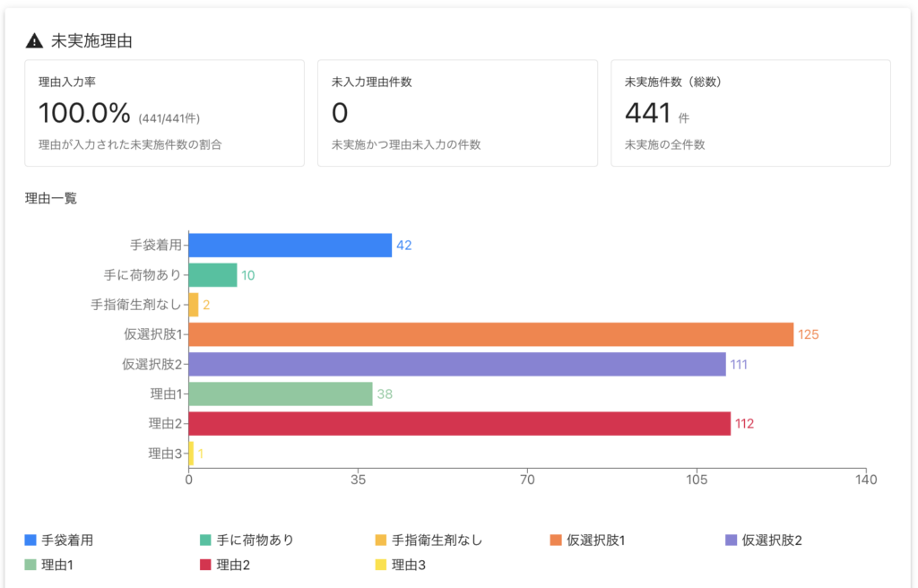Select the green 手に荷物あり bar
Image resolution: width=918 pixels, height=588 pixels.
coord(212,275)
